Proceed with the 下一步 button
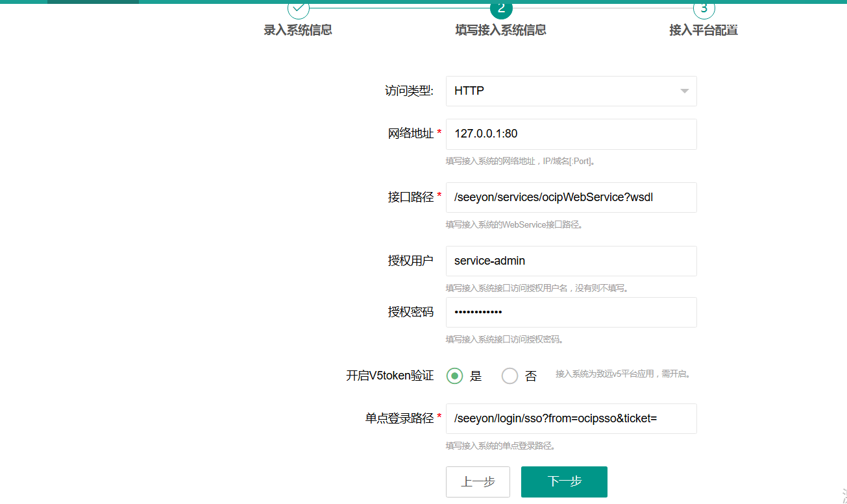Image resolution: width=847 pixels, height=504 pixels. 564,482
